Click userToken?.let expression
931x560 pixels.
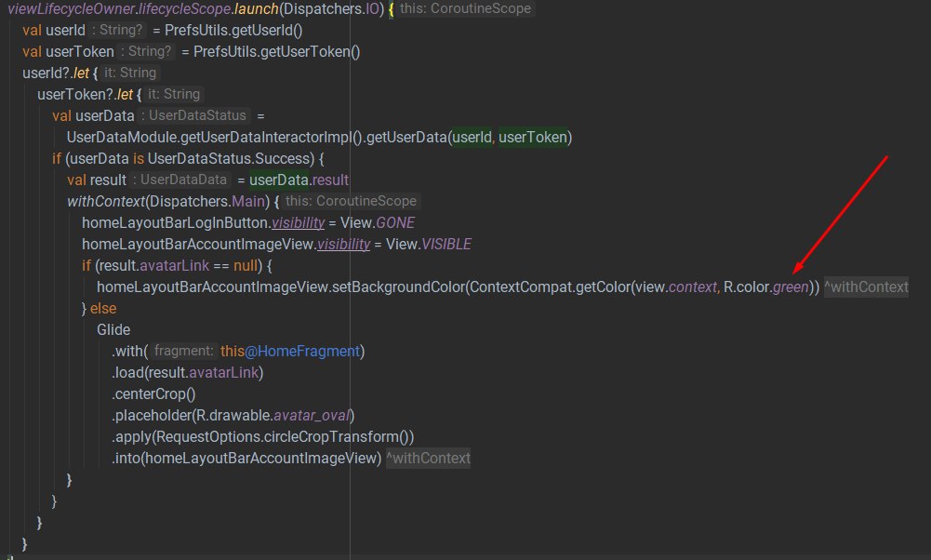click(85, 95)
